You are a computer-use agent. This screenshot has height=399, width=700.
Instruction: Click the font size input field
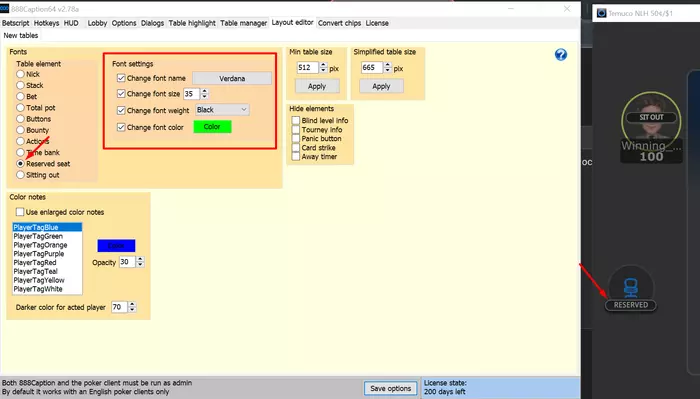[x=192, y=94]
